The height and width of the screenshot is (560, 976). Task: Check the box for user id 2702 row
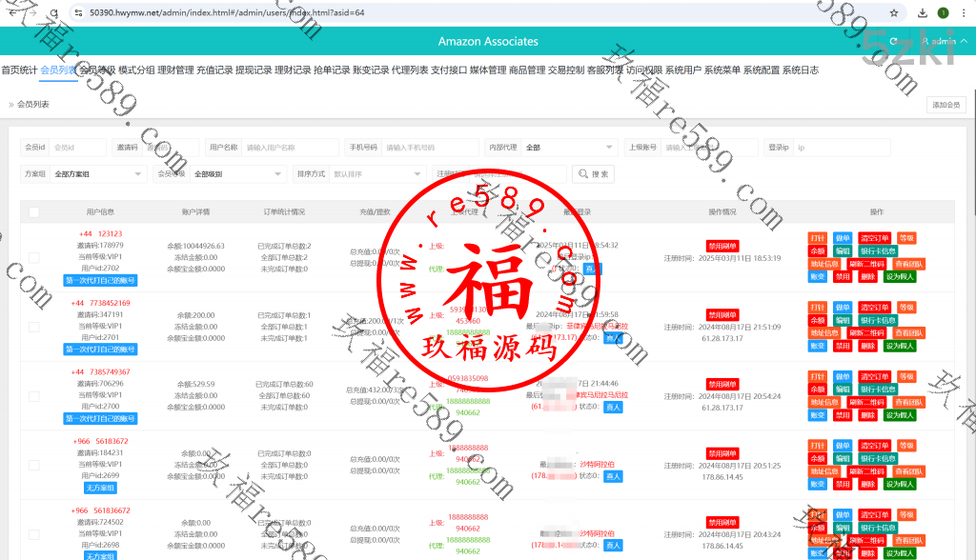click(34, 257)
